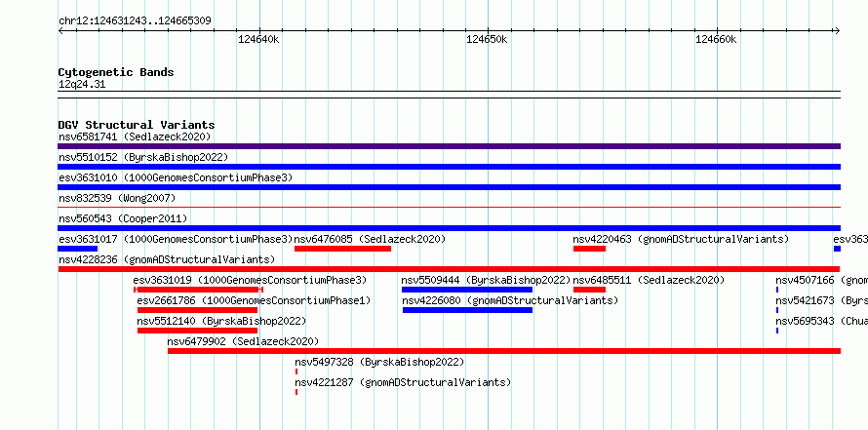868x430 pixels.
Task: Click the Cytogenetic Bands track title
Action: (x=116, y=72)
